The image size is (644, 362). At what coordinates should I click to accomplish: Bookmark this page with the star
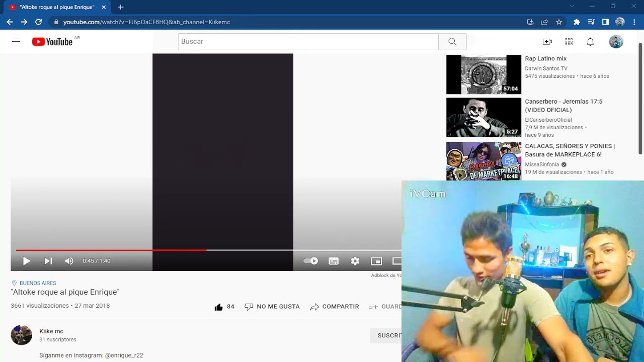(559, 22)
